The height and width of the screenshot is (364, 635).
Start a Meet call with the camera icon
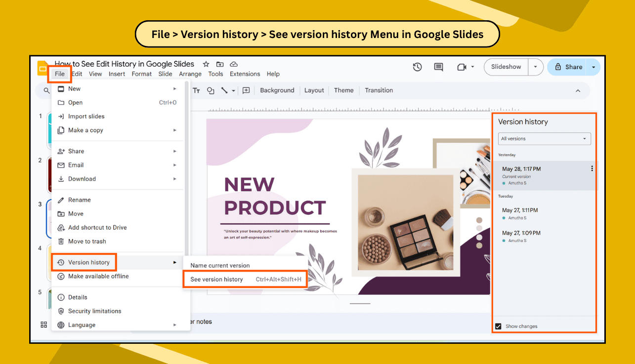pyautogui.click(x=462, y=67)
